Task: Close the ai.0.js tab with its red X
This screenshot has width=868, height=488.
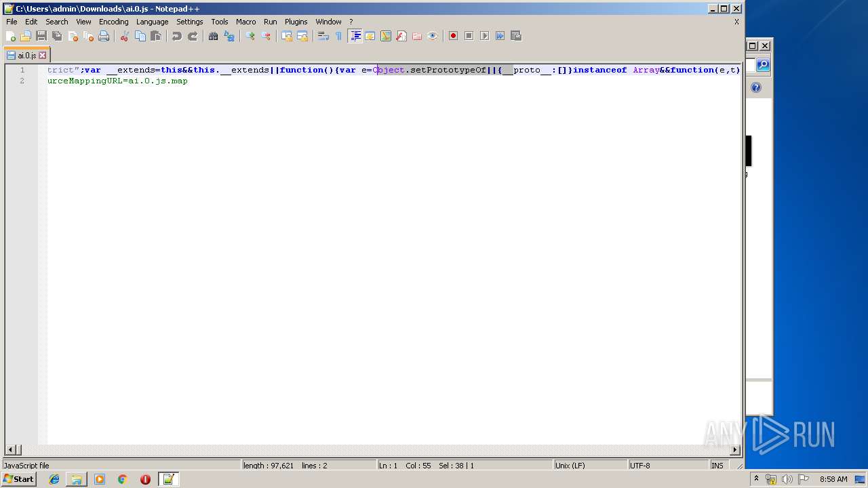Action: click(x=43, y=56)
